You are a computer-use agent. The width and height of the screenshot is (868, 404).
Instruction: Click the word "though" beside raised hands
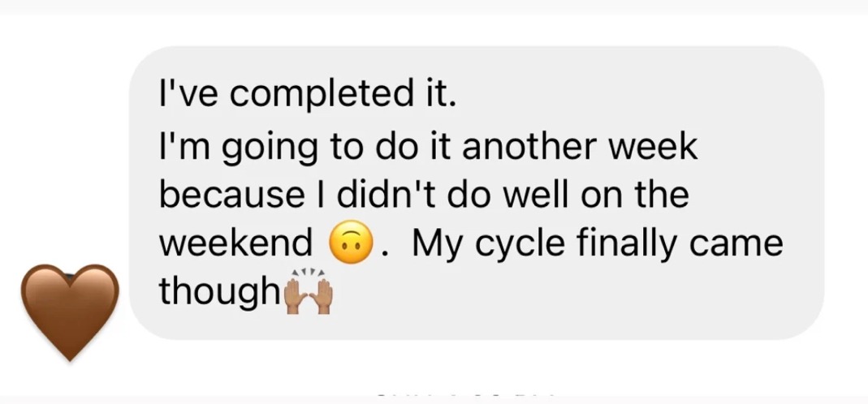[x=218, y=290]
